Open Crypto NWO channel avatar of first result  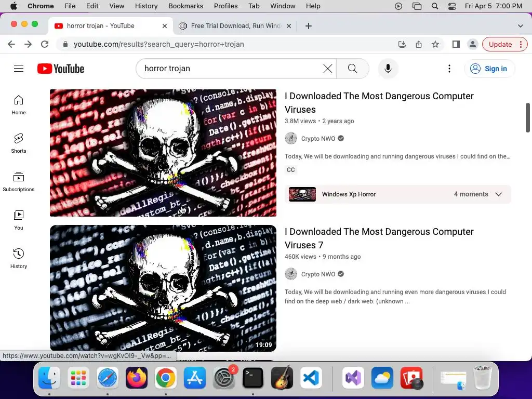291,138
